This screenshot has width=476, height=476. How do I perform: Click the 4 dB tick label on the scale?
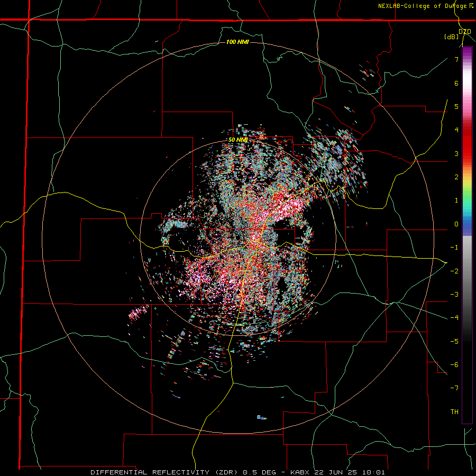pos(456,130)
